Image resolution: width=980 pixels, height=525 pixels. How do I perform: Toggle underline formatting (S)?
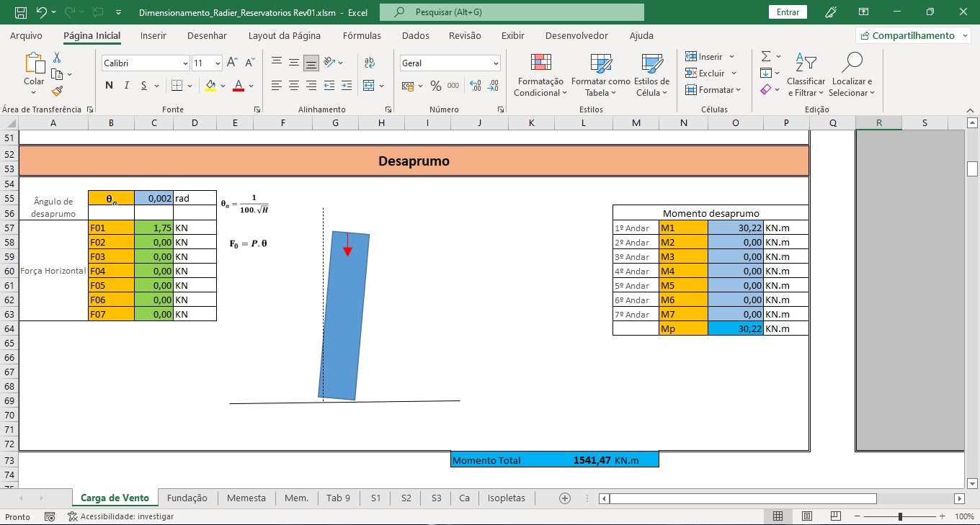(144, 86)
